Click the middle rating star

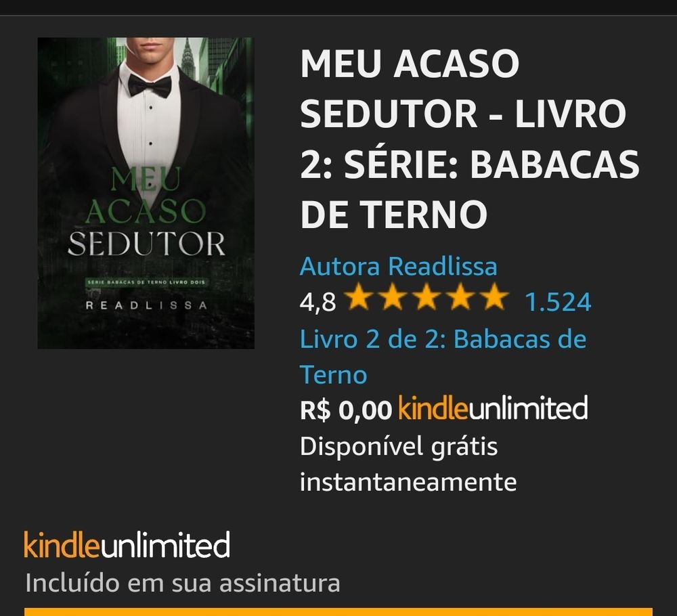tap(426, 296)
